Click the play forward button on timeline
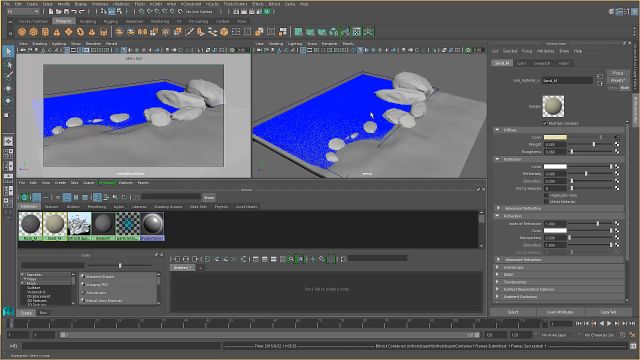 point(609,323)
